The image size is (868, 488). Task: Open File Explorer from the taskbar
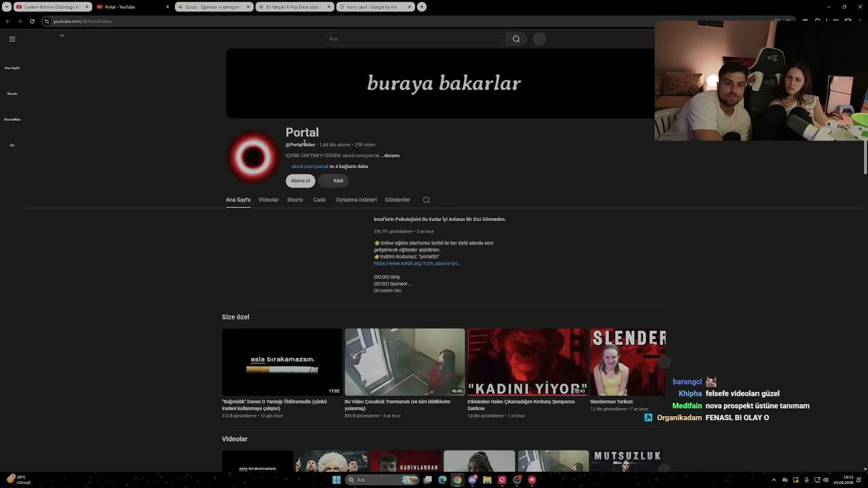coord(487,480)
